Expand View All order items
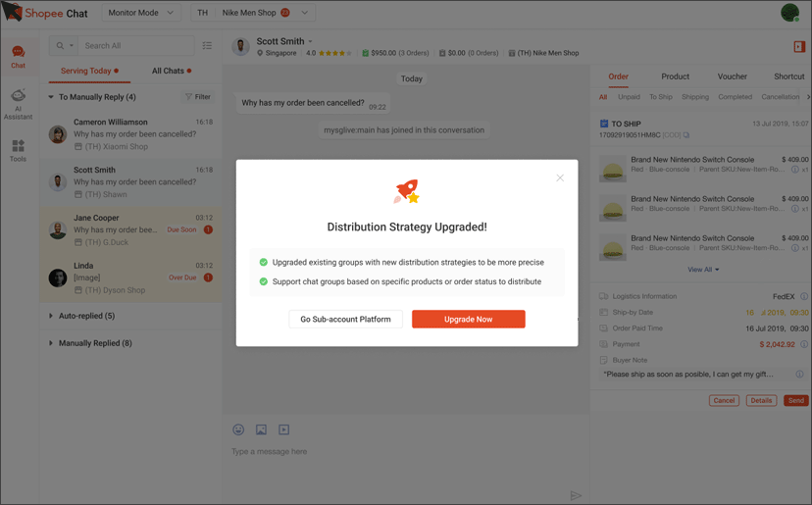812x505 pixels. [703, 270]
